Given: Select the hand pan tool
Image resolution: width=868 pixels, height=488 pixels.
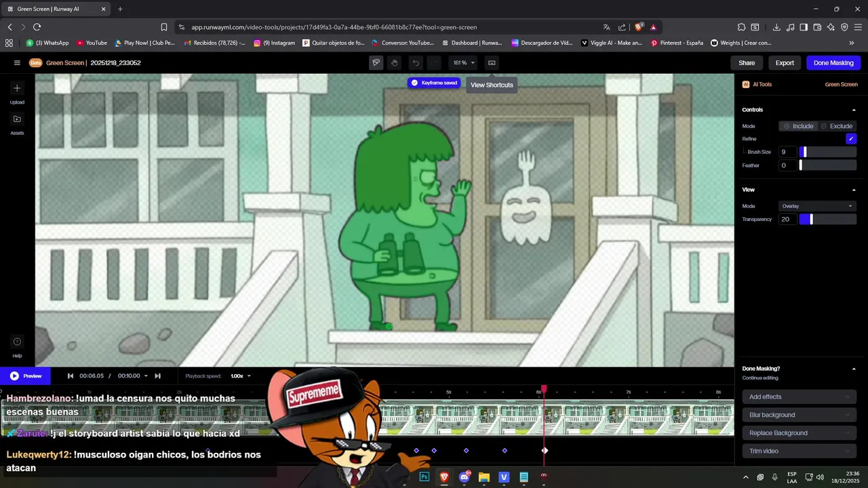Looking at the screenshot, I should click(x=395, y=62).
